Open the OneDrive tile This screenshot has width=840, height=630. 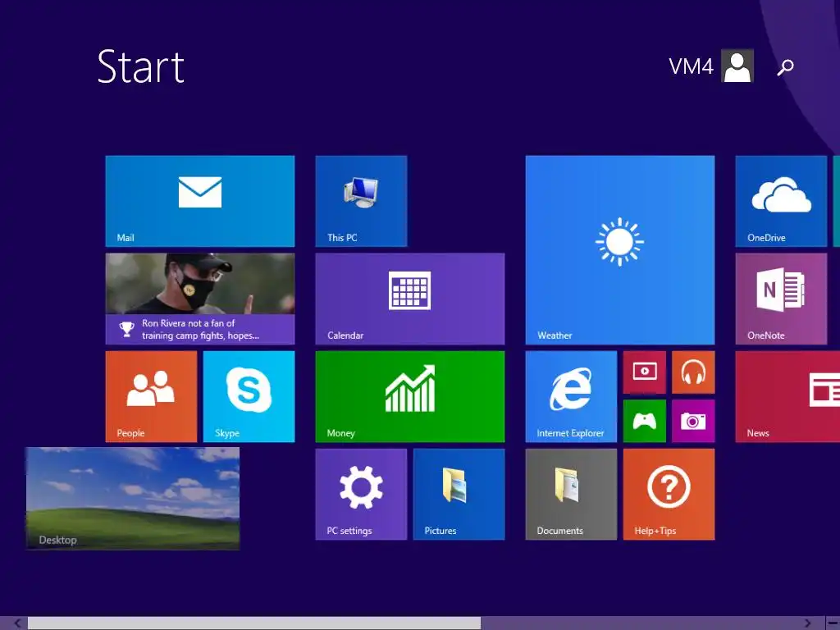(x=781, y=201)
